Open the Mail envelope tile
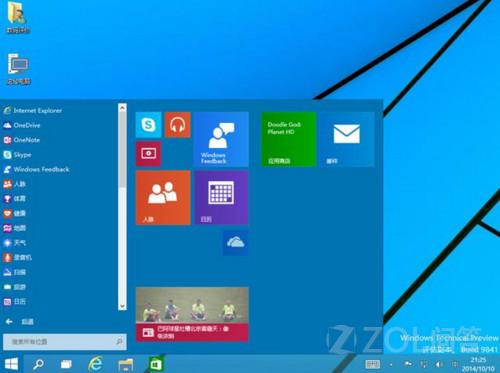 (347, 139)
